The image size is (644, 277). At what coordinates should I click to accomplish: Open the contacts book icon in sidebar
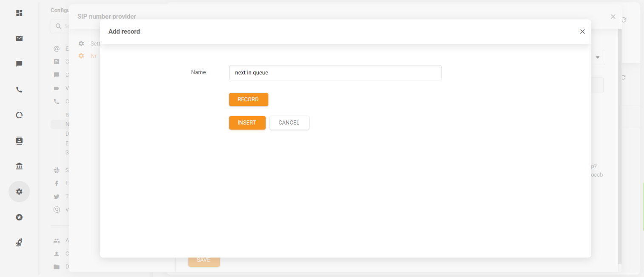(x=19, y=141)
